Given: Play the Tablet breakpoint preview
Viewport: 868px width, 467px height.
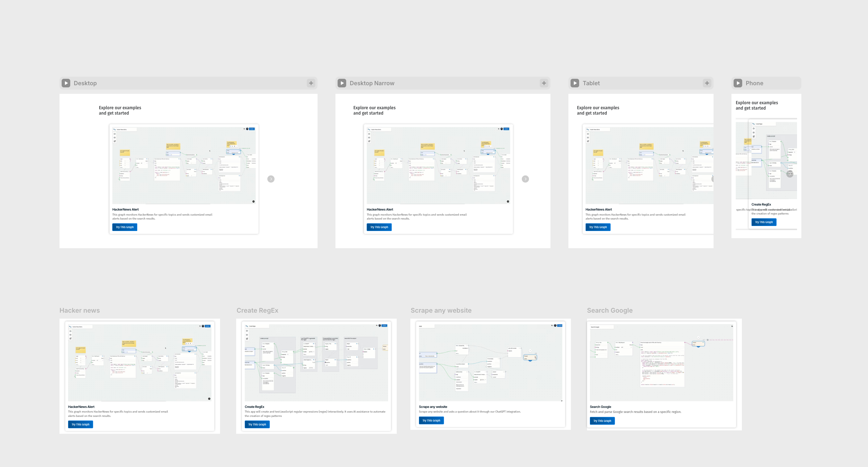Looking at the screenshot, I should pos(575,83).
